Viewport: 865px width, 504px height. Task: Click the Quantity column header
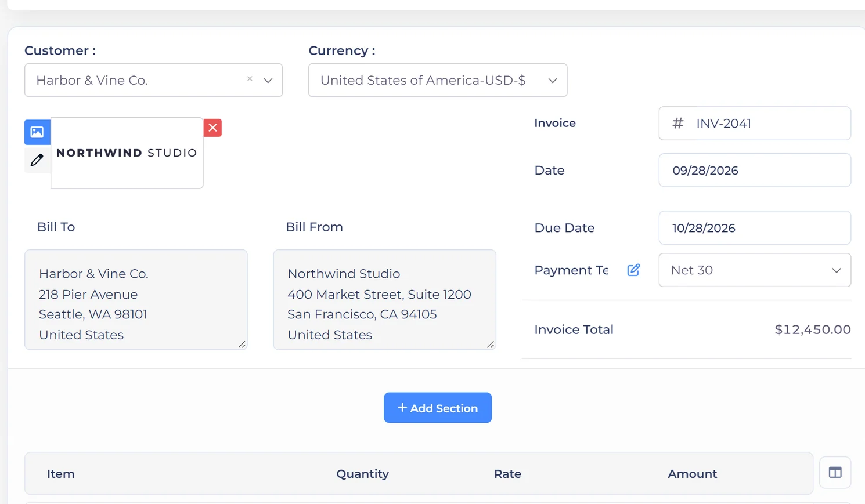click(x=363, y=474)
